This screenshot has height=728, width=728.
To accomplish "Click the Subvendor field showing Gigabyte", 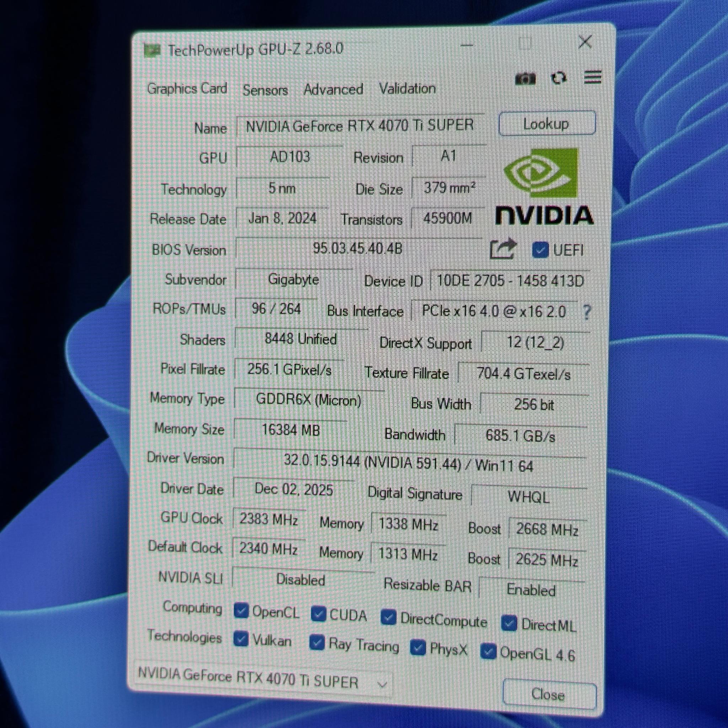I will (294, 279).
